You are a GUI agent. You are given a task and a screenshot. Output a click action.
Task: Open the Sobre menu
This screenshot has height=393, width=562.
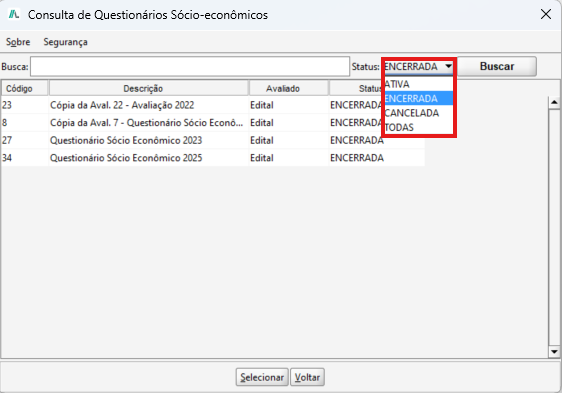(x=18, y=42)
